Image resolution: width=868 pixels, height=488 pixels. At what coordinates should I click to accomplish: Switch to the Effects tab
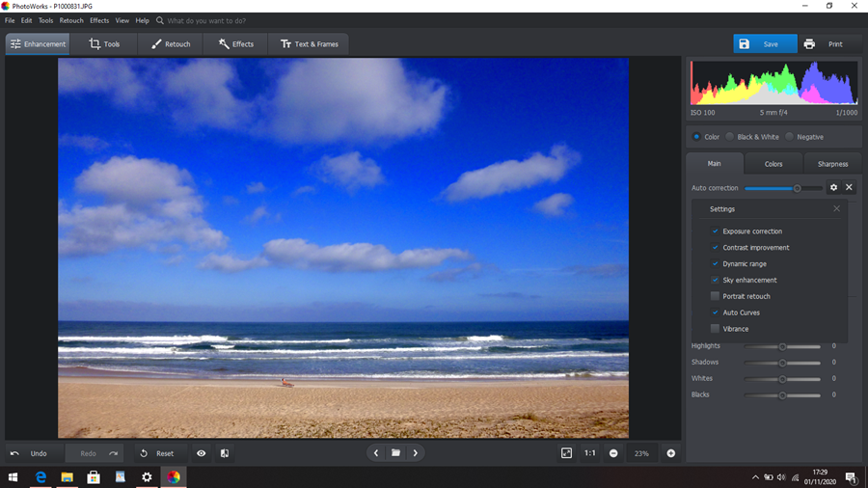click(236, 43)
